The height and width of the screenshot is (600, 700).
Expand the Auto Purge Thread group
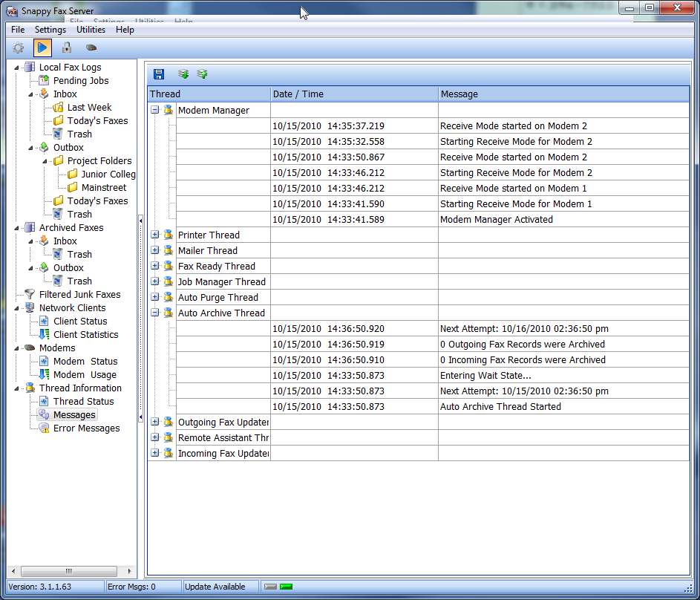coord(154,297)
